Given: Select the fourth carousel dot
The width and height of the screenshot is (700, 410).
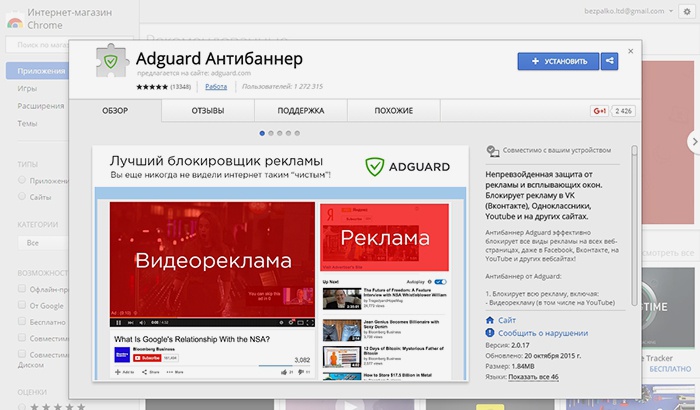Looking at the screenshot, I should point(288,133).
